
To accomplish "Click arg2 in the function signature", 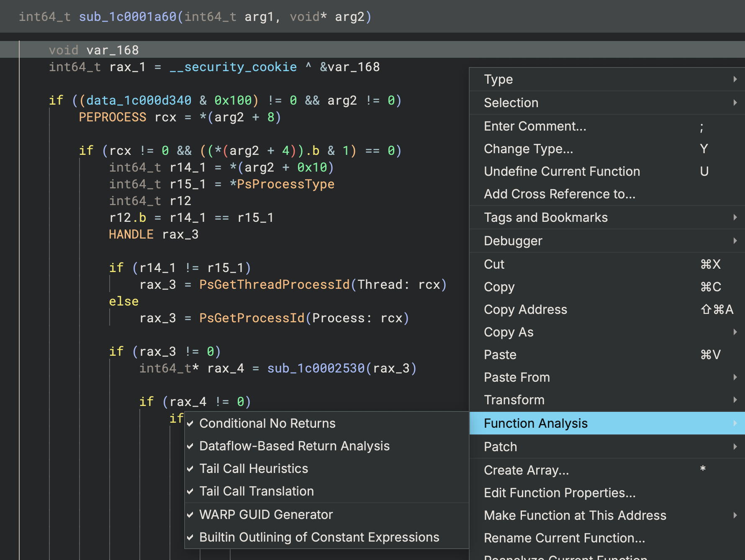I will 350,17.
